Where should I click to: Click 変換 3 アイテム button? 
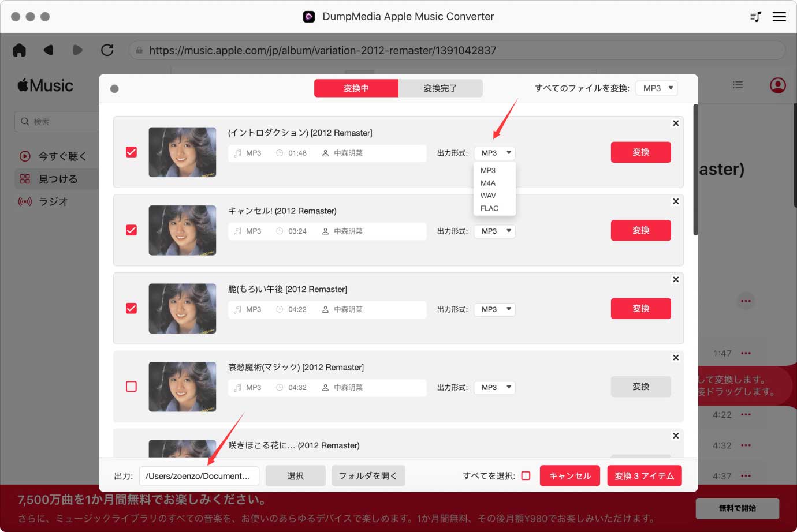click(645, 476)
